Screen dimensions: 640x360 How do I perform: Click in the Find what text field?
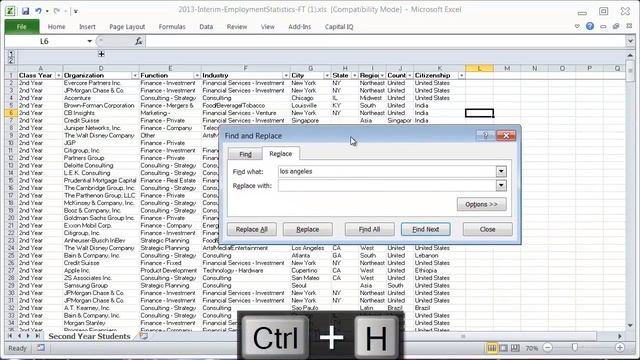pos(387,171)
